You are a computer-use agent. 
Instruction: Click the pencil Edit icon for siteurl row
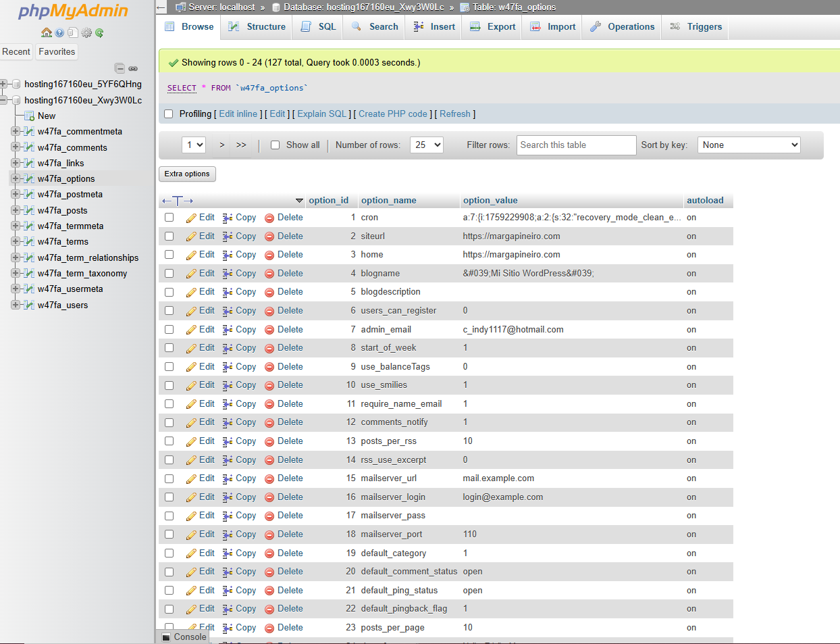(x=192, y=237)
